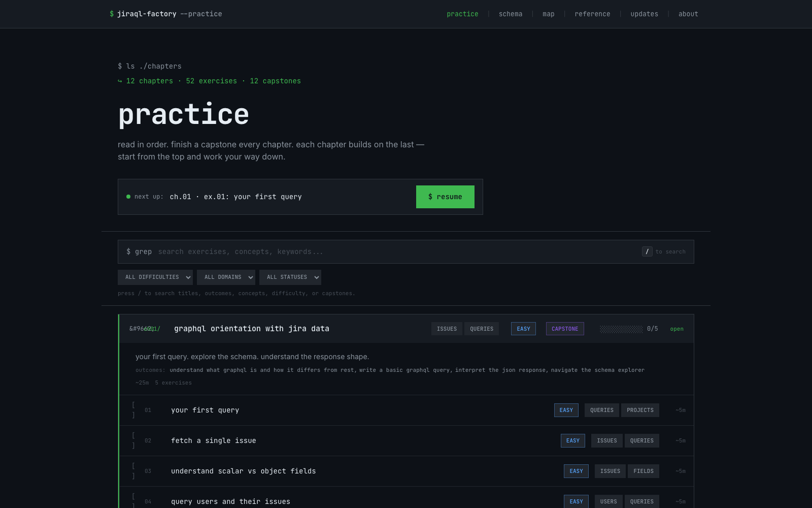Open the All Difficulties dropdown
Image resolution: width=812 pixels, height=508 pixels.
pos(155,277)
